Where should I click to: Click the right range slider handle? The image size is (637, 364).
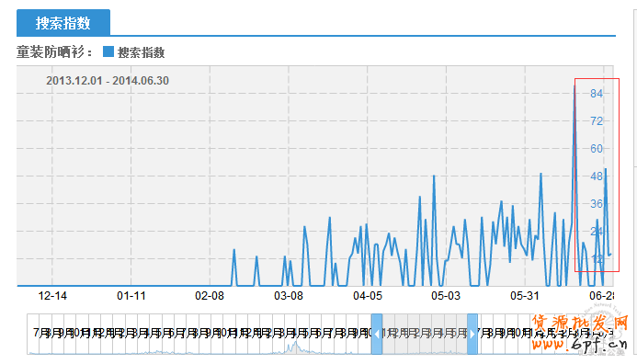[x=472, y=334]
